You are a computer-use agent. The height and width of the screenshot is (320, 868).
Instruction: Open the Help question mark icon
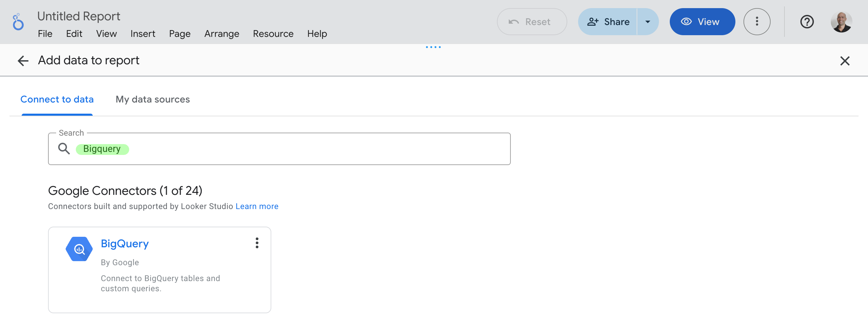pos(807,22)
